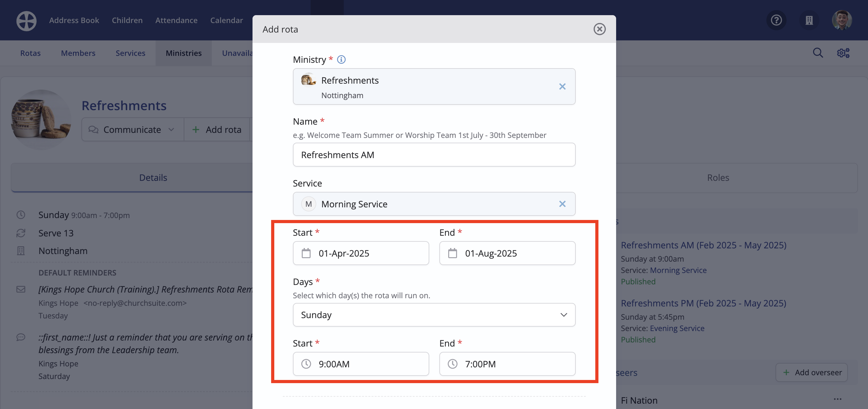Set the start date 01-Apr-2025 field
The height and width of the screenshot is (409, 868).
[x=361, y=253]
